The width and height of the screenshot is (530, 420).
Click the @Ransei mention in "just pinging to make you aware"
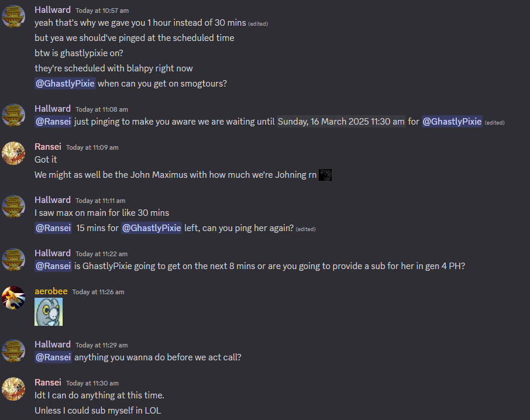53,122
